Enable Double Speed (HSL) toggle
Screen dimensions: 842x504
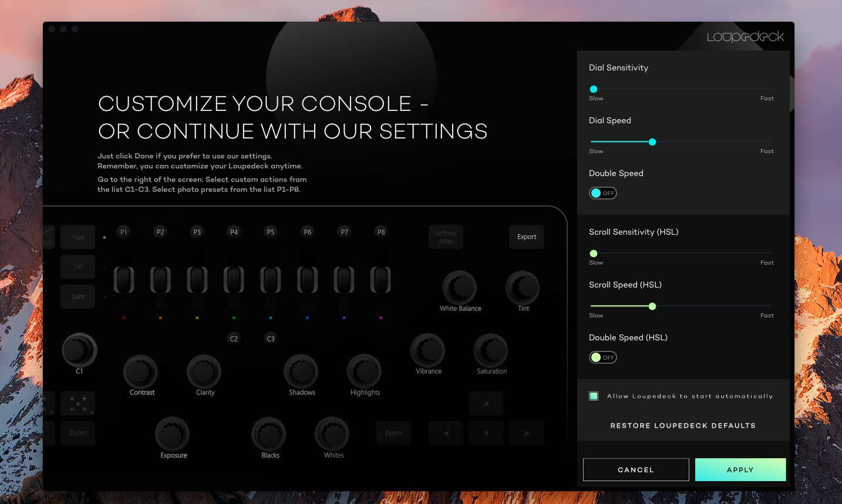tap(603, 357)
